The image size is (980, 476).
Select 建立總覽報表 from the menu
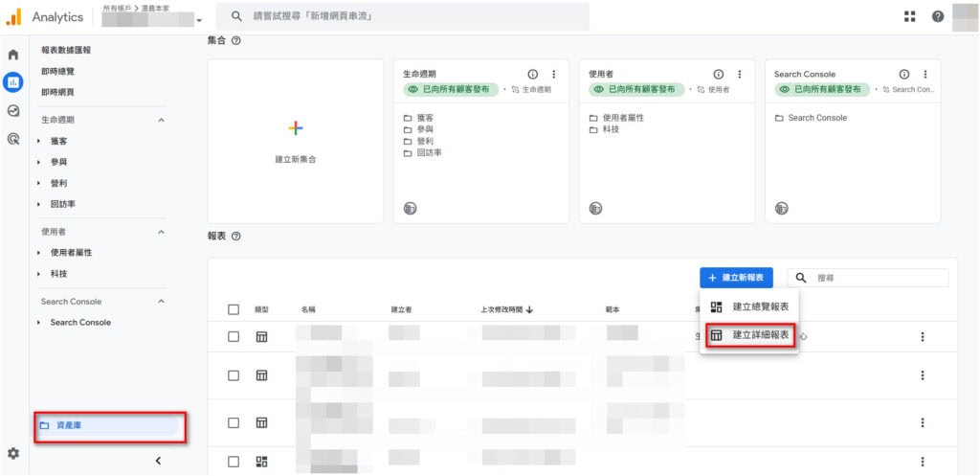(750, 306)
